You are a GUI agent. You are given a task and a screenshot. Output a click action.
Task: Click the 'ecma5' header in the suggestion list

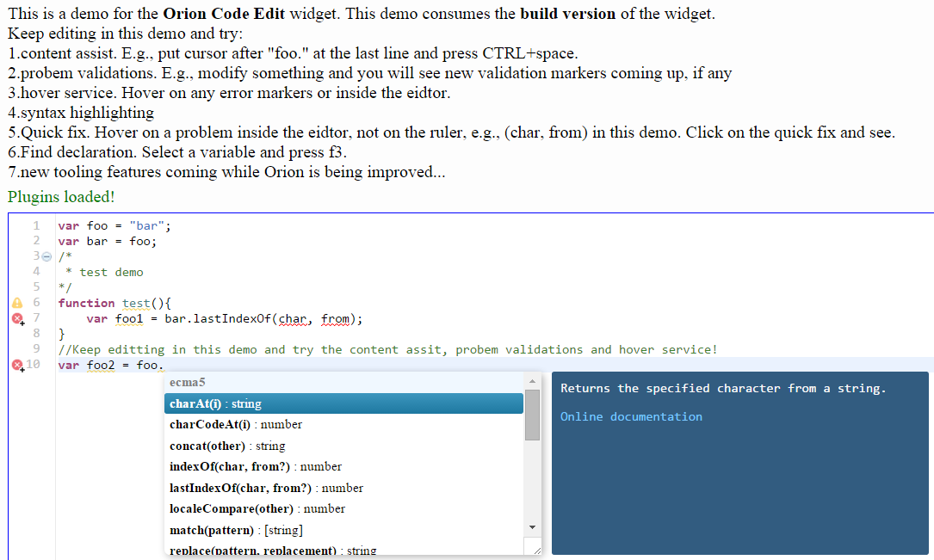[x=187, y=382]
